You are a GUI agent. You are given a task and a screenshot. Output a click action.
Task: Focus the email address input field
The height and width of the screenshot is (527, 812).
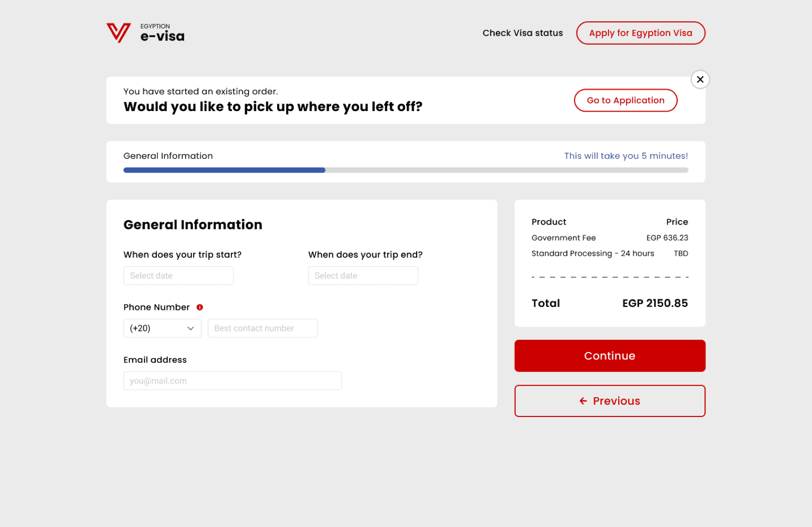233,381
